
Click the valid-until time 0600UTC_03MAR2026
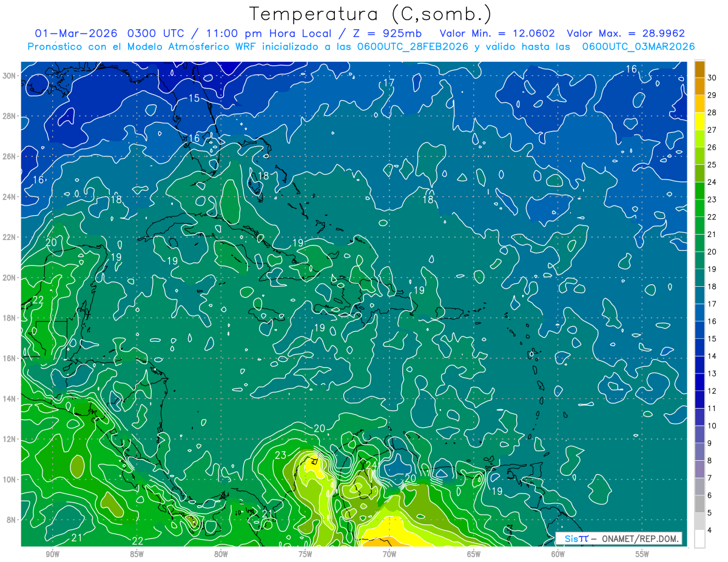point(638,47)
